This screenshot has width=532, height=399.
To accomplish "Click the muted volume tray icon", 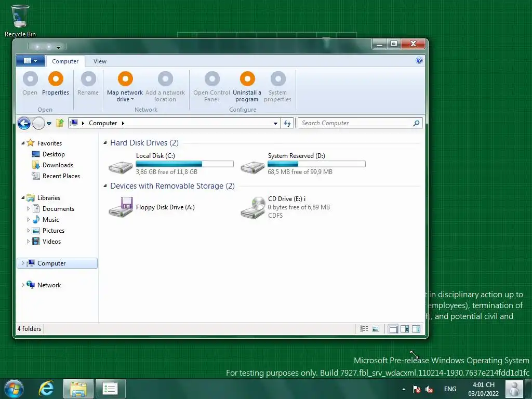I will pos(429,389).
